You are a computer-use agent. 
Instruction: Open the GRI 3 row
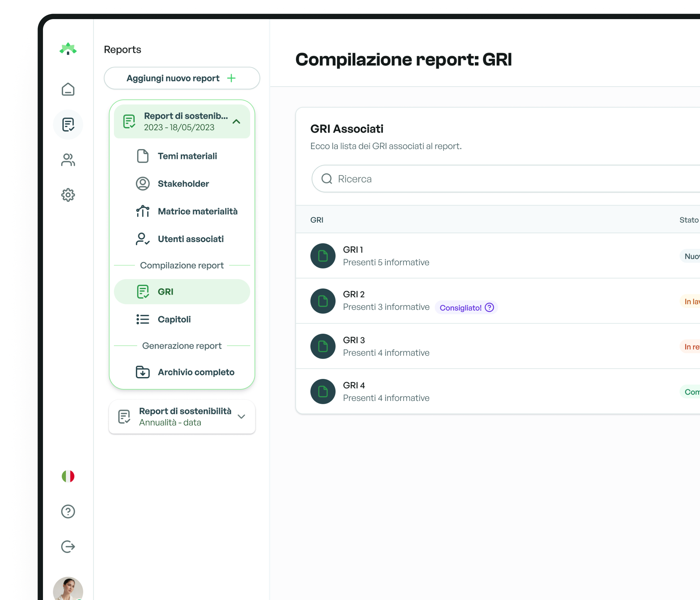click(386, 346)
